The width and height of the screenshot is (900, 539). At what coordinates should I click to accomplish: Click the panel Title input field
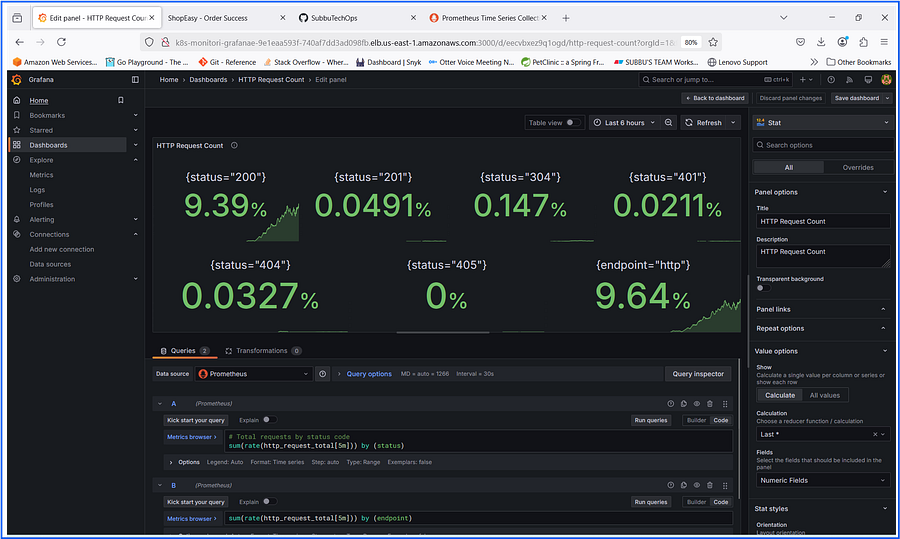(823, 222)
